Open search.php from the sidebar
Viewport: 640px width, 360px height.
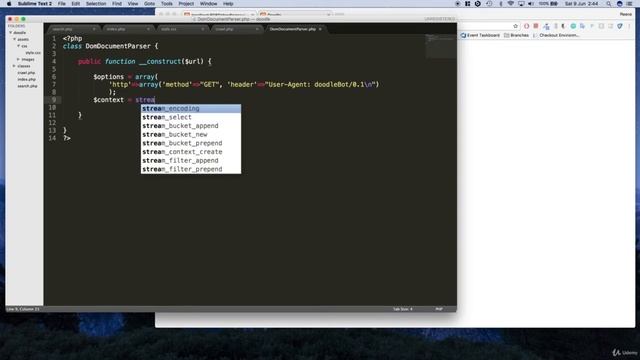(27, 86)
